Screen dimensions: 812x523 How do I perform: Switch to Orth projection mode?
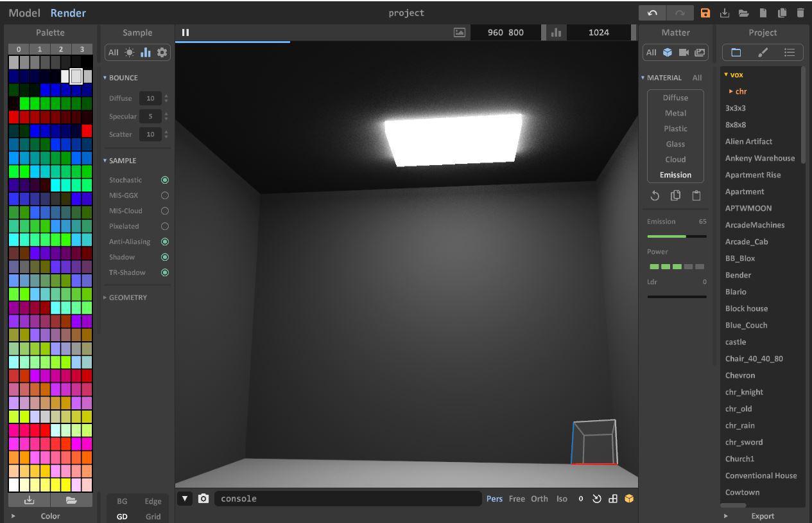(x=539, y=499)
